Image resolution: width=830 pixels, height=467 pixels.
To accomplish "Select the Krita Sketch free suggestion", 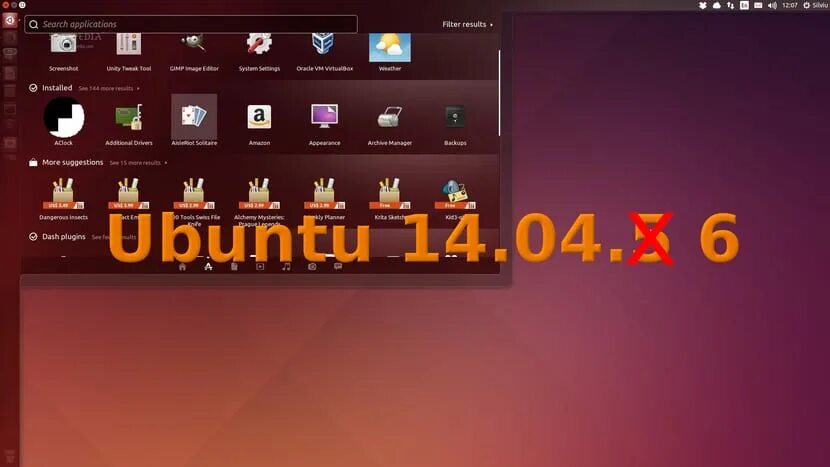I will point(390,198).
